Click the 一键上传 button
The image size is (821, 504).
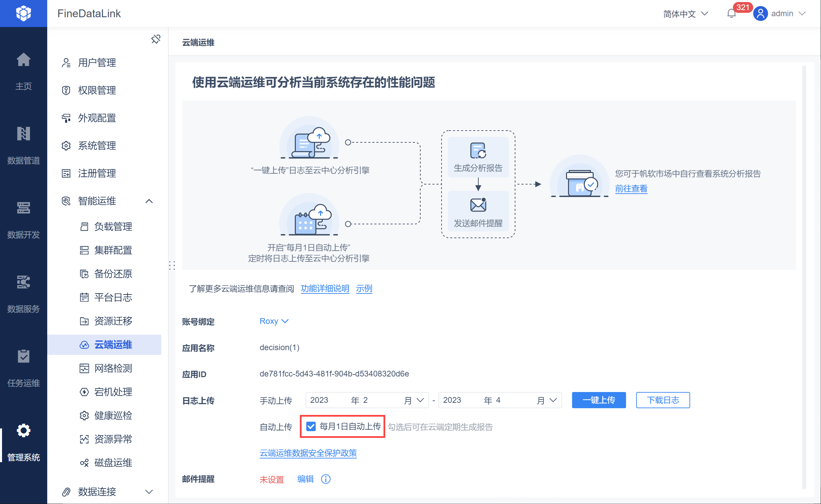(599, 400)
